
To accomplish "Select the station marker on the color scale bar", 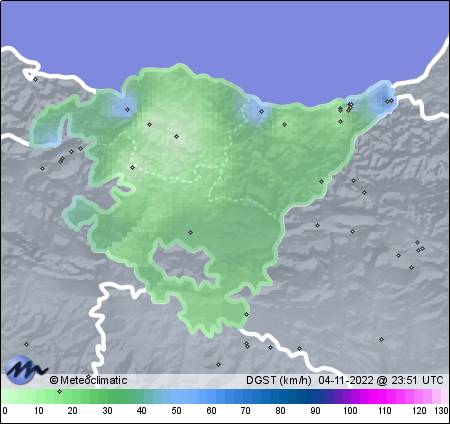I will click(x=60, y=391).
